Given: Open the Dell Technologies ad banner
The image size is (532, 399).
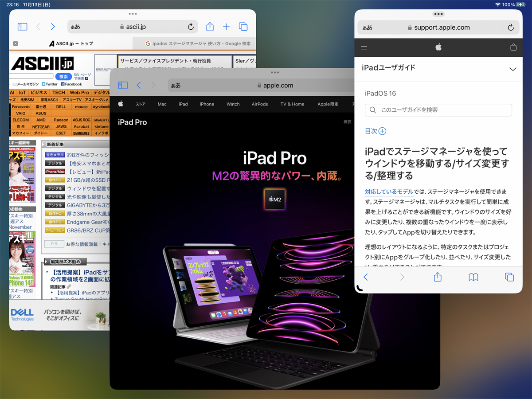Looking at the screenshot, I should [x=59, y=315].
